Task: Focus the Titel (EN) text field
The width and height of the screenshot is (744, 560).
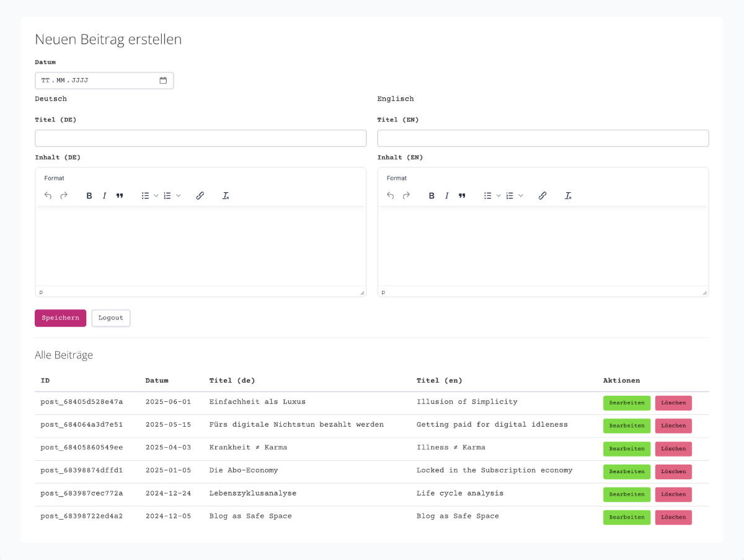Action: coord(543,138)
